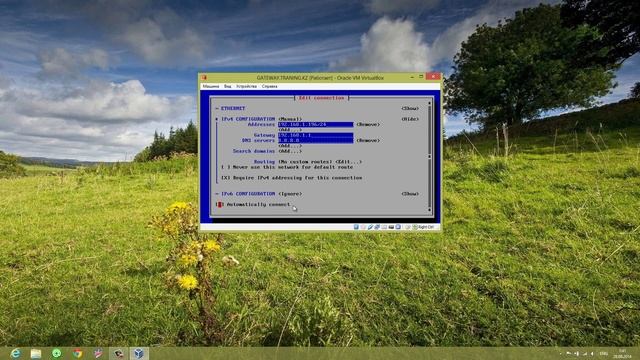Click the VirtualBox cube icon on taskbar

(x=139, y=353)
